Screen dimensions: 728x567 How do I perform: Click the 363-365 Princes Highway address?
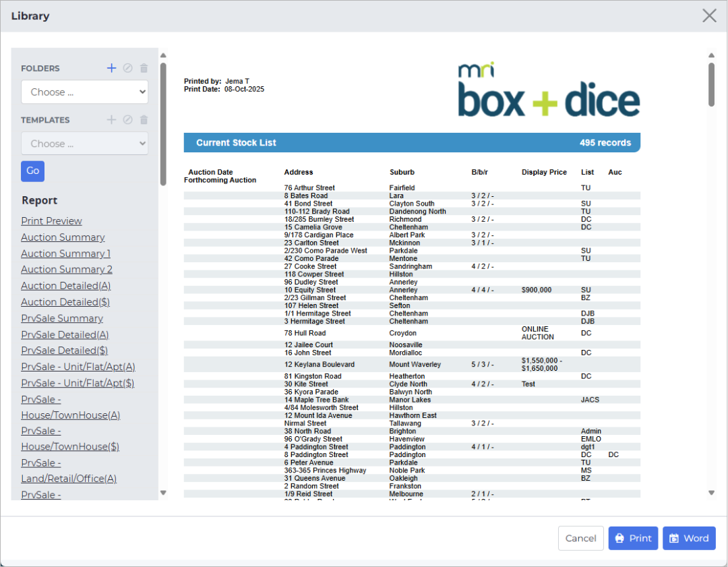[x=325, y=471]
